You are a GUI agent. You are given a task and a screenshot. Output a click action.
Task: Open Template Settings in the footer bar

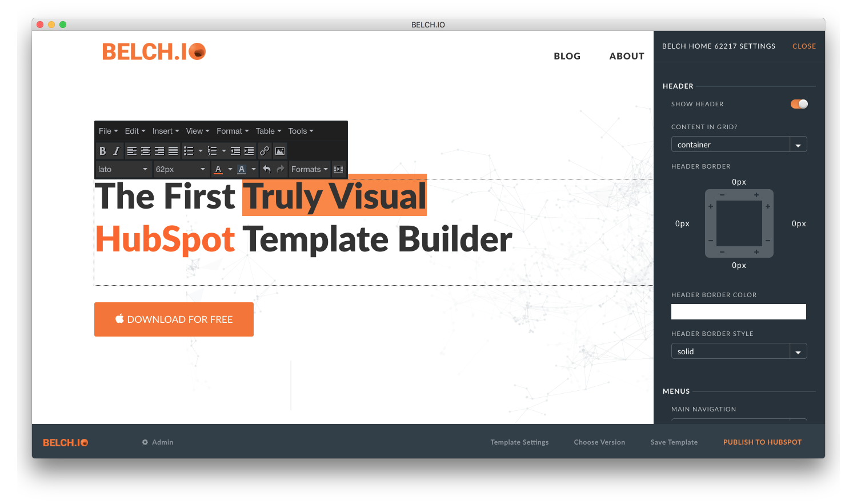coord(519,442)
